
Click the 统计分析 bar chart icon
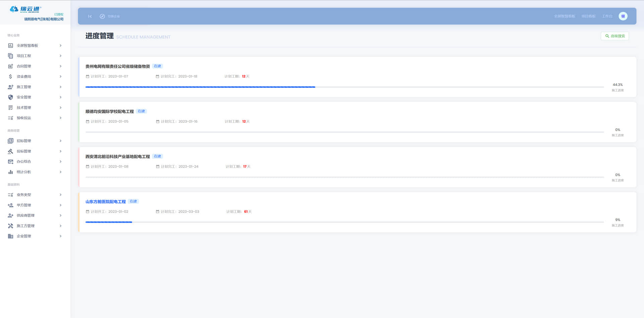click(x=10, y=172)
